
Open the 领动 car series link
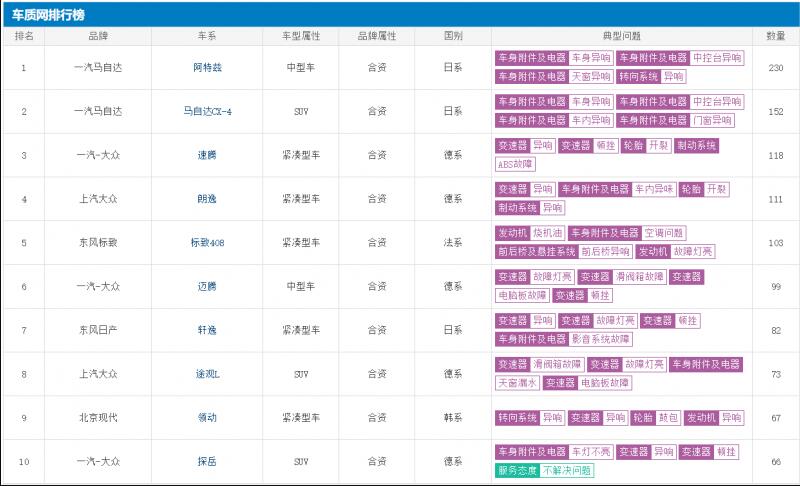tap(207, 418)
